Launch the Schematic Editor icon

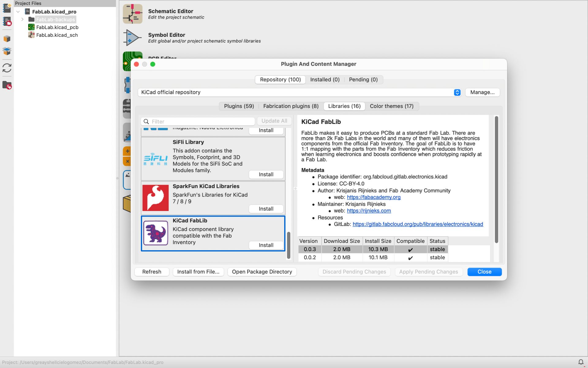133,14
